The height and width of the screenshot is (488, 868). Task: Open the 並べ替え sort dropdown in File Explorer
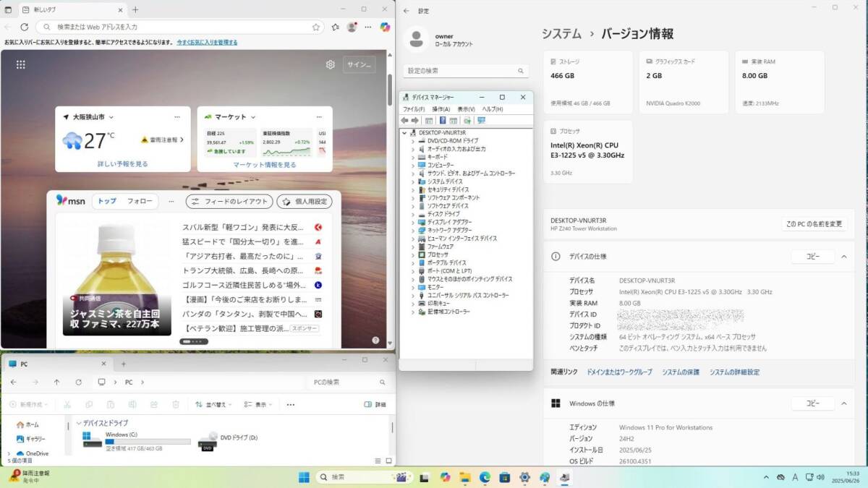[x=214, y=405]
